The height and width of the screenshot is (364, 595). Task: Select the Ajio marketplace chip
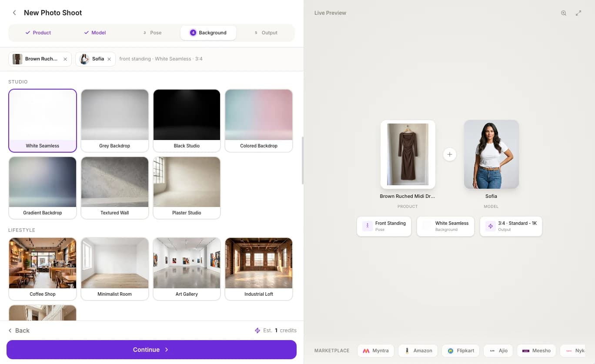498,351
